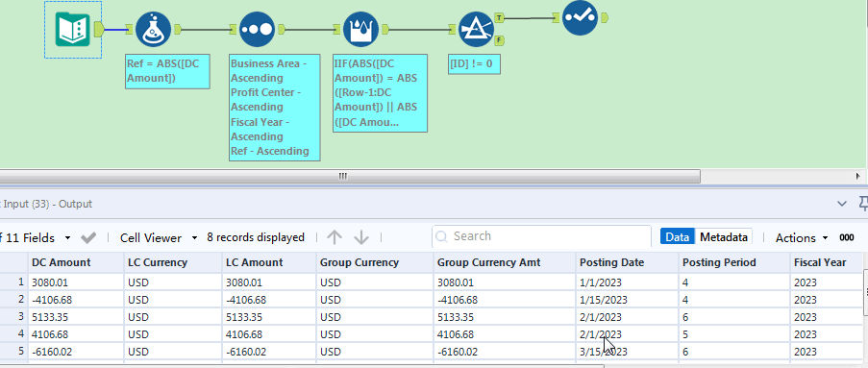Image resolution: width=868 pixels, height=368 pixels.
Task: Click the 000 number formatting icon
Action: (847, 237)
